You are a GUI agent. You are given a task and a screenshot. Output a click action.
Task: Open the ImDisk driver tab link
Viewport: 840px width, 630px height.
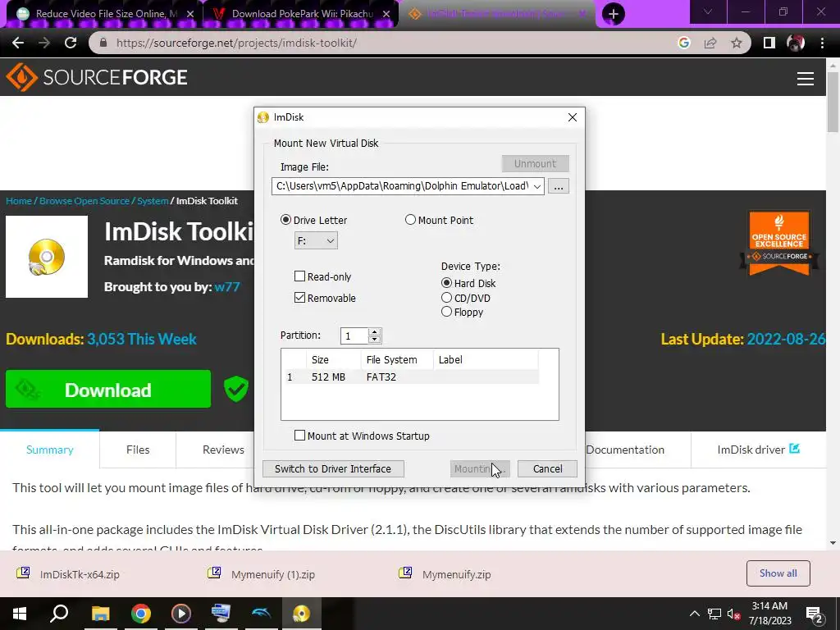758,450
